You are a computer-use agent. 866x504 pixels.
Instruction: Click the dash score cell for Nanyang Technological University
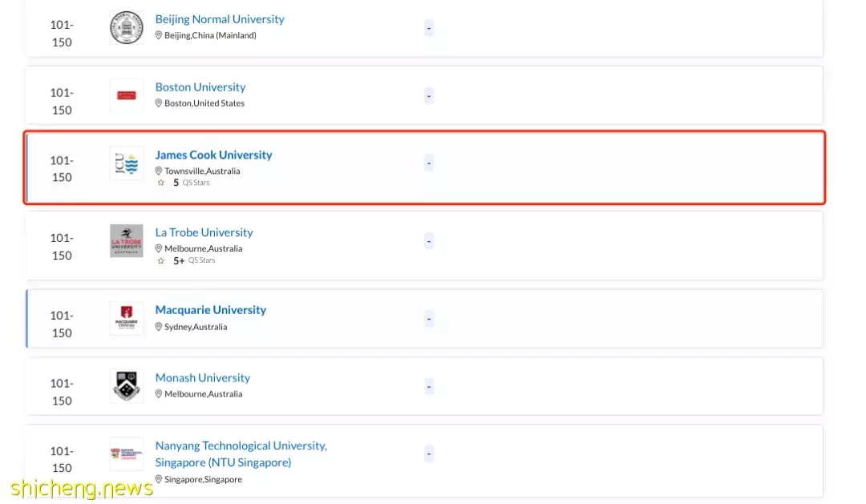tap(428, 454)
